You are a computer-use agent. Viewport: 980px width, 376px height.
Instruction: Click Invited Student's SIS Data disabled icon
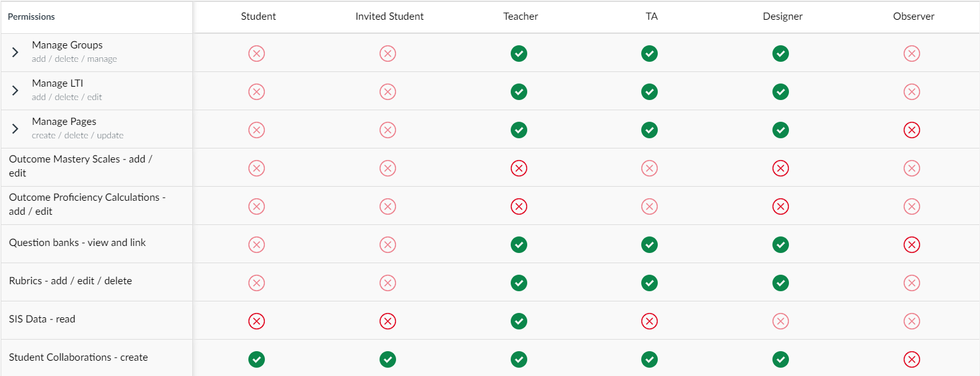click(388, 321)
